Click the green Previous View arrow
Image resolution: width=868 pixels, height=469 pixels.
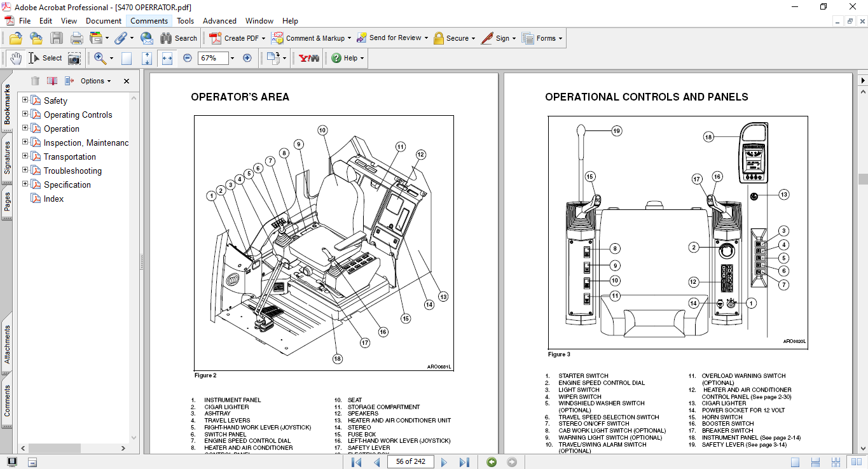coord(491,462)
